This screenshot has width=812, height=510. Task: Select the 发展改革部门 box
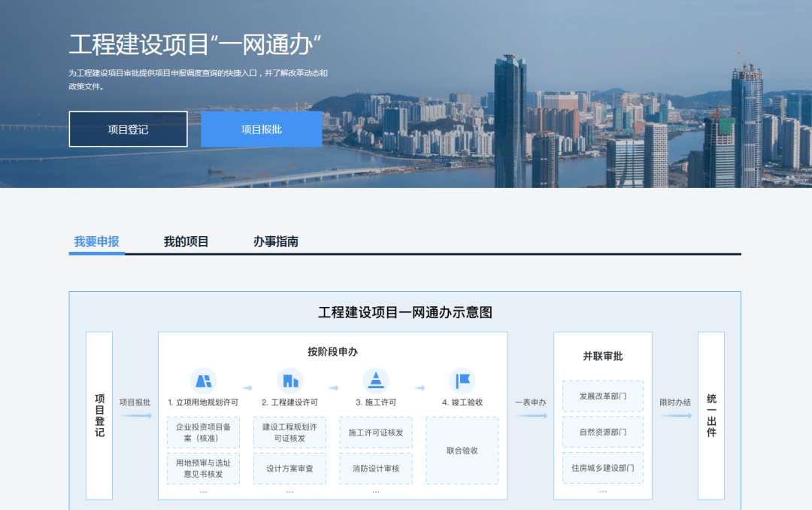click(603, 396)
